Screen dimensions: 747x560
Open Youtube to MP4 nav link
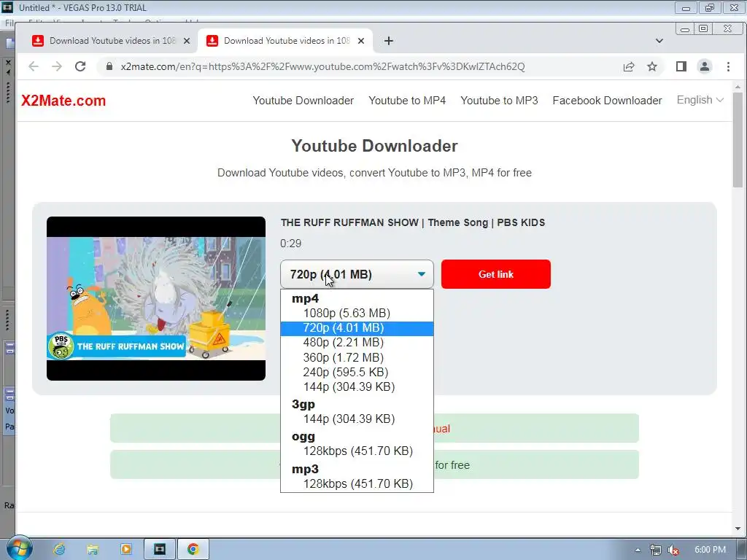407,101
